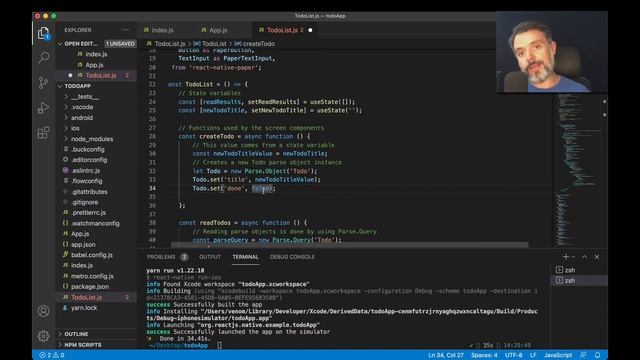Open TodoList.js in Open Editors list
The height and width of the screenshot is (360, 640).
click(x=96, y=75)
